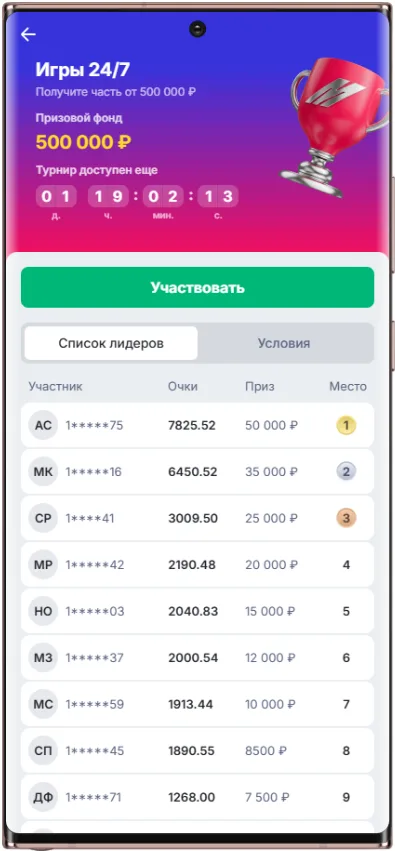Click the green Участвовать button
The width and height of the screenshot is (395, 851).
pos(198,287)
